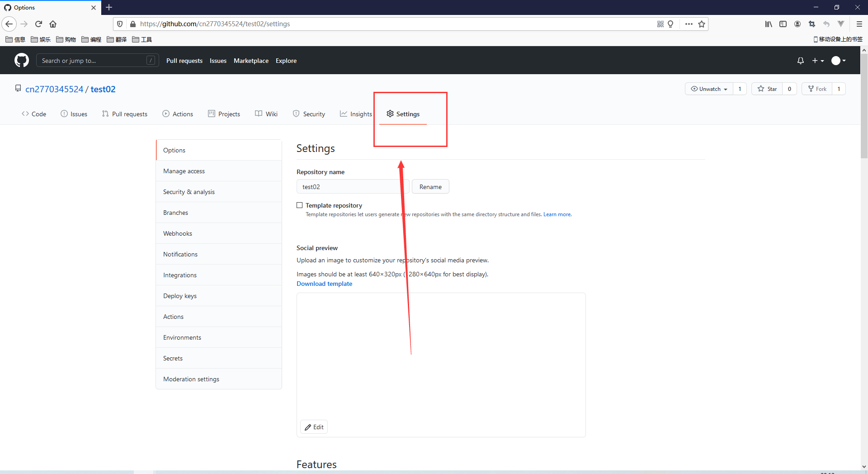Open the notifications bell
The width and height of the screenshot is (868, 474).
tap(801, 61)
